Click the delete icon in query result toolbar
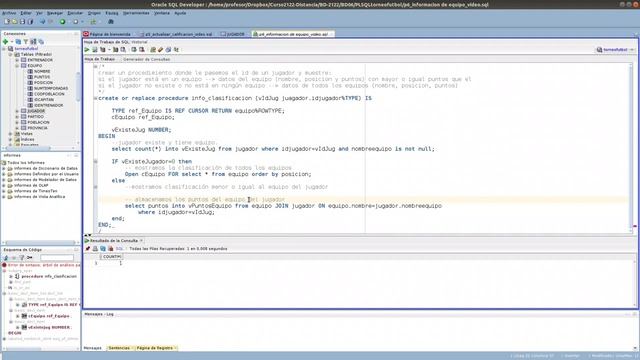This screenshot has height=360, width=640. 111,249
